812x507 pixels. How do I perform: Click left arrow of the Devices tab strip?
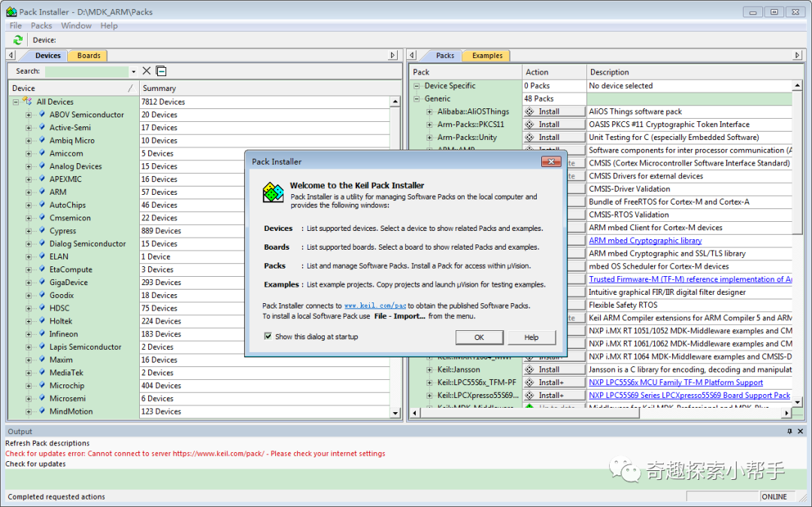pos(11,55)
